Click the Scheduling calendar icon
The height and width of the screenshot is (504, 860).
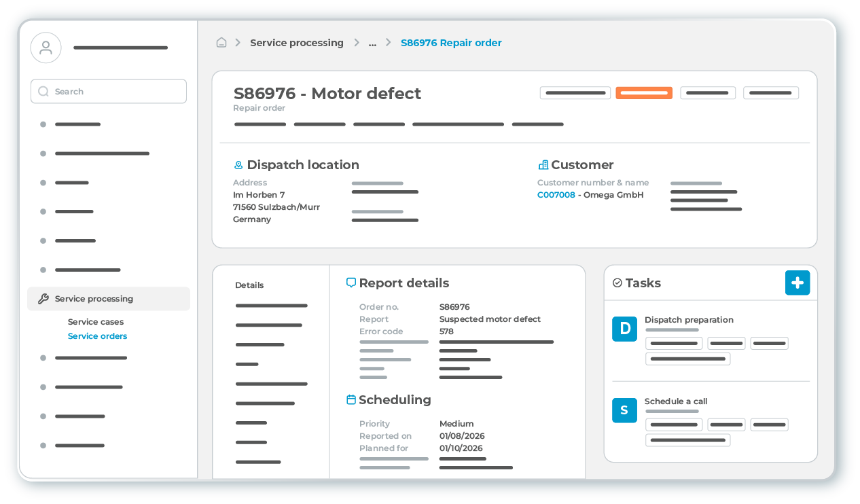point(351,399)
